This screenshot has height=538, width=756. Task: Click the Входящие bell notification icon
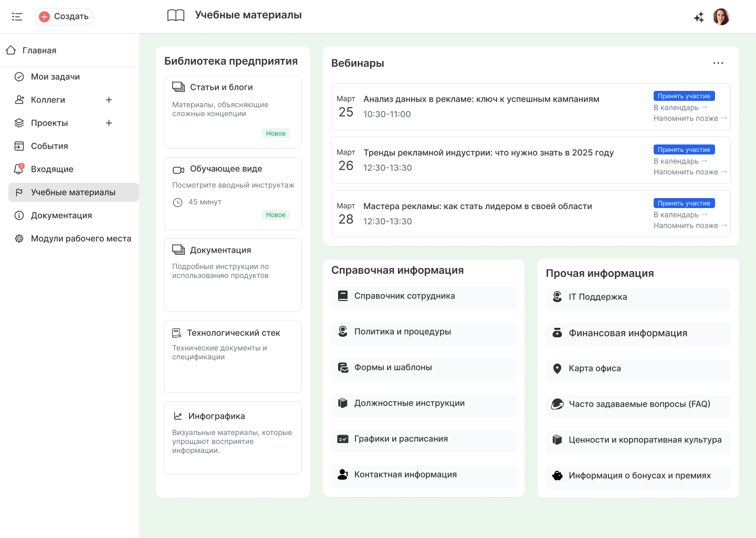19,169
